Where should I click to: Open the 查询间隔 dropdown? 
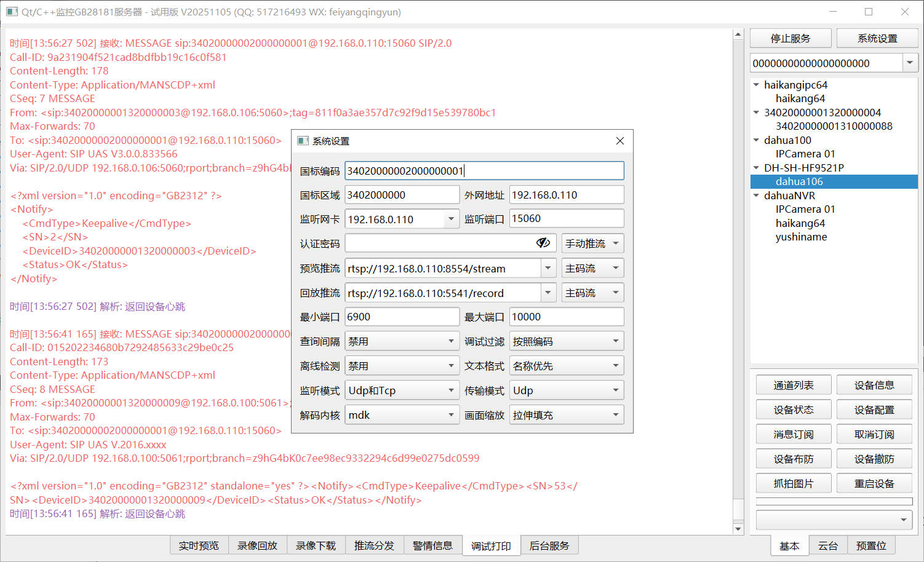click(x=402, y=341)
